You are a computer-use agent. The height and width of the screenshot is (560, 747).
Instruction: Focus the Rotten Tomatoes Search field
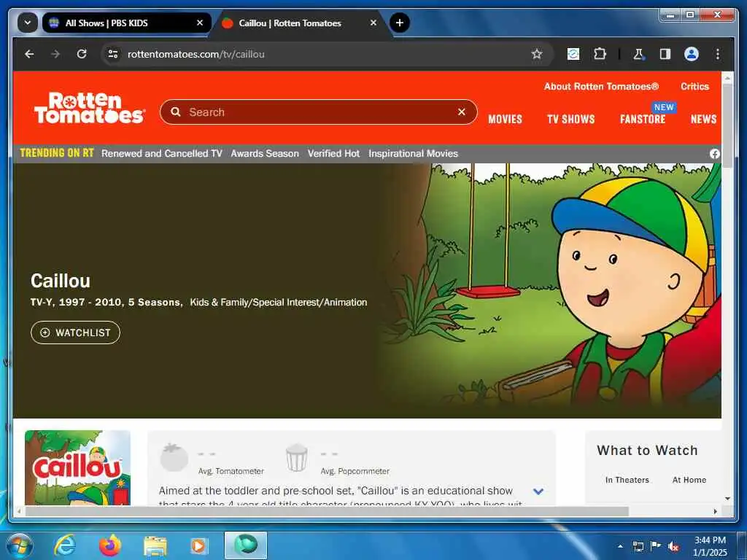tap(318, 112)
